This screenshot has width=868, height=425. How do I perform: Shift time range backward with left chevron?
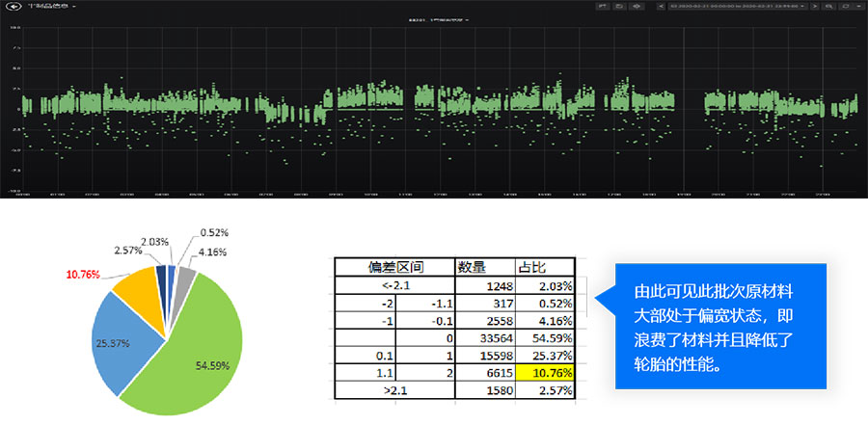click(661, 7)
